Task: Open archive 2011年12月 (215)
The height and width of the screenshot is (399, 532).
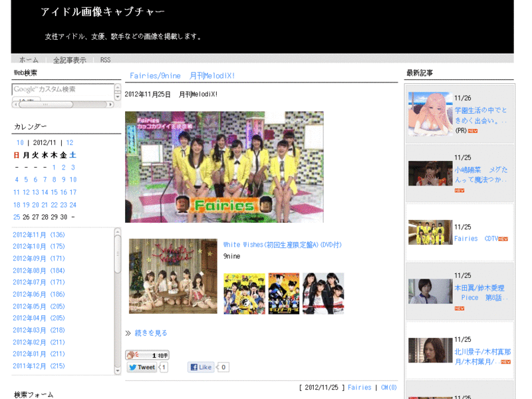Action: coord(39,366)
